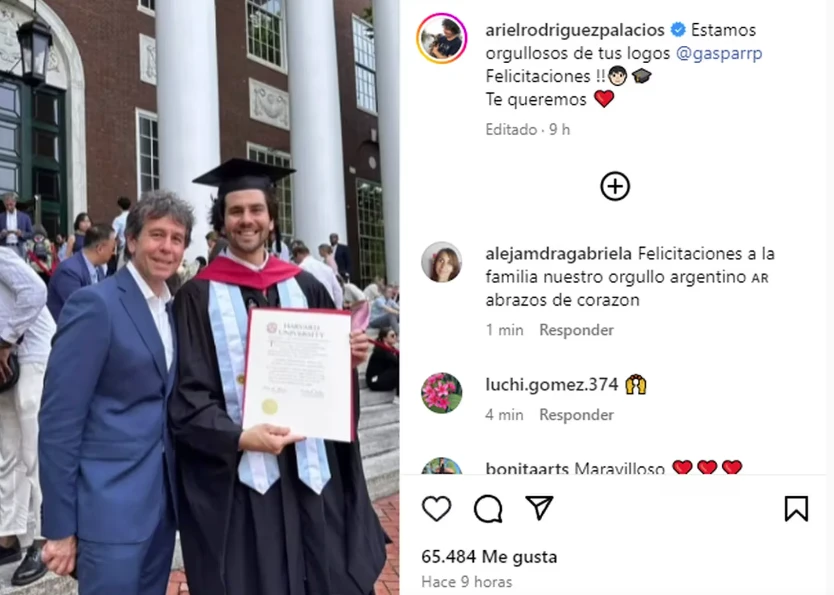Viewport: 834px width, 595px height.
Task: Click the graduation photo
Action: point(199,297)
